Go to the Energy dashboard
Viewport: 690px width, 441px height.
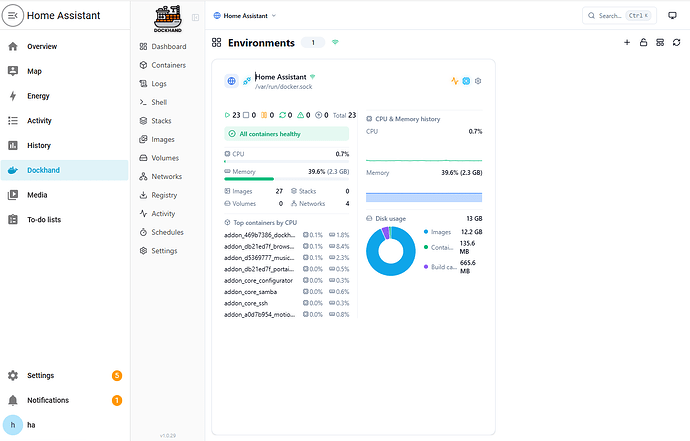pos(65,96)
